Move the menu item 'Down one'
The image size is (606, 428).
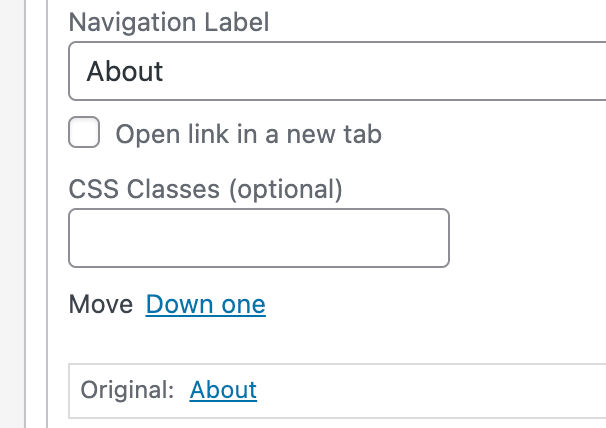tap(205, 304)
